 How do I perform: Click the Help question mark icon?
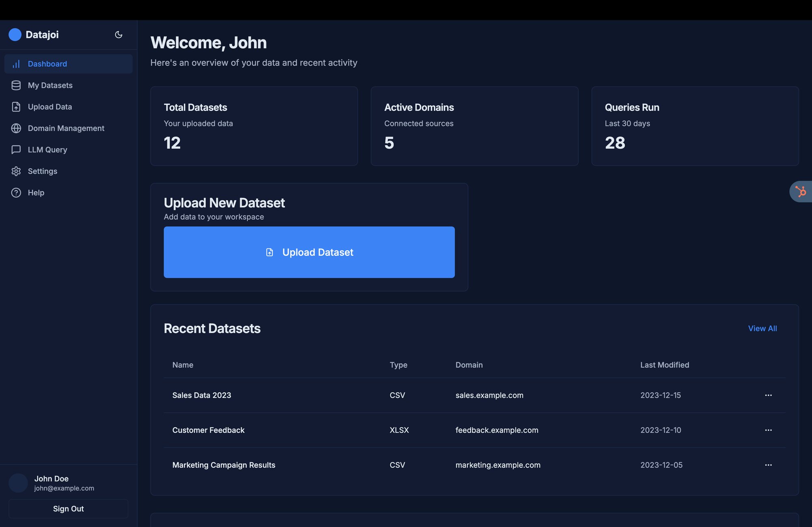16,193
